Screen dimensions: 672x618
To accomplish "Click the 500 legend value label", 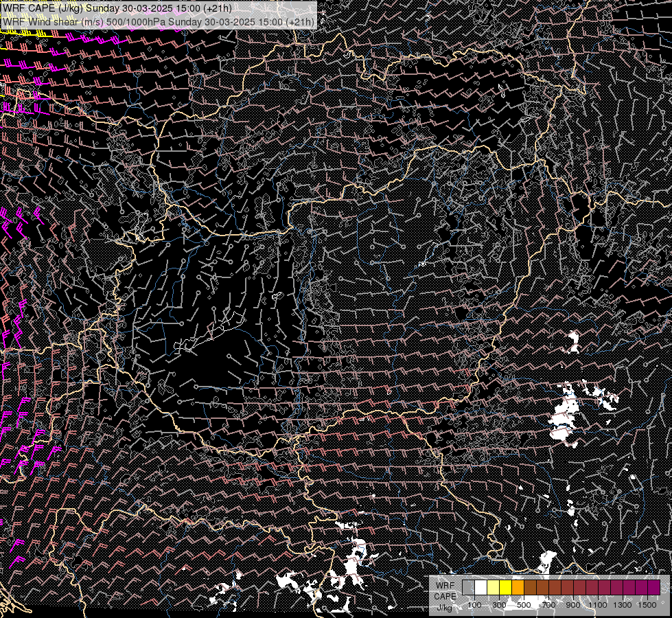I will point(524,605).
